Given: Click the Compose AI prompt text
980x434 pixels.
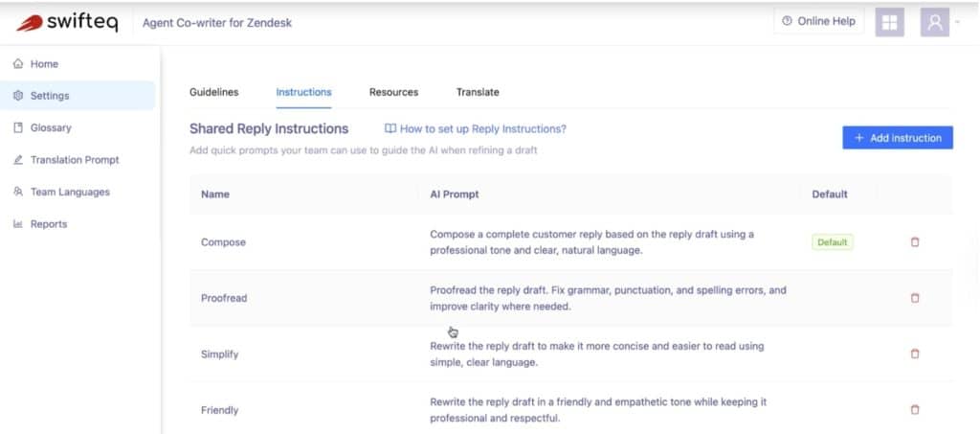Looking at the screenshot, I should (591, 242).
